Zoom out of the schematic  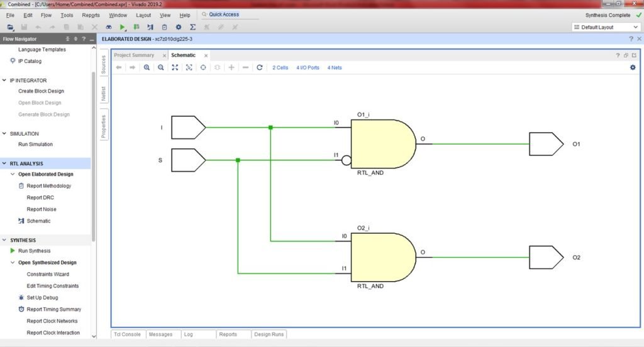pyautogui.click(x=160, y=67)
